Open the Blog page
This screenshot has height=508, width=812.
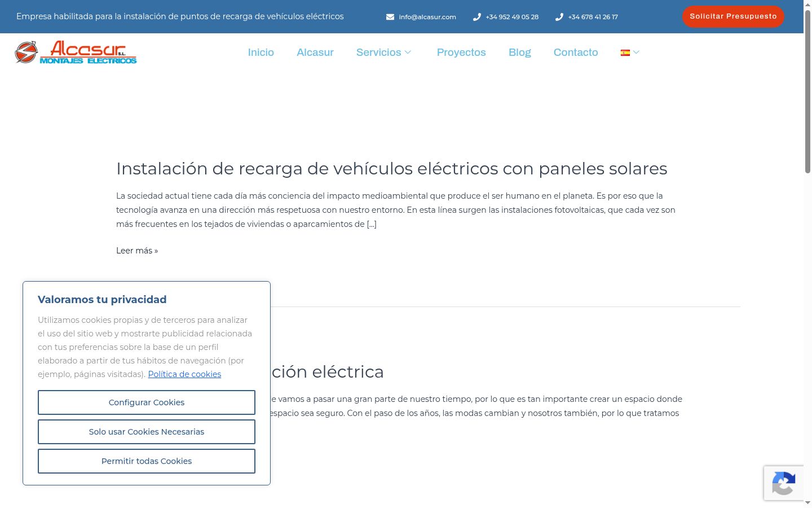(x=520, y=52)
